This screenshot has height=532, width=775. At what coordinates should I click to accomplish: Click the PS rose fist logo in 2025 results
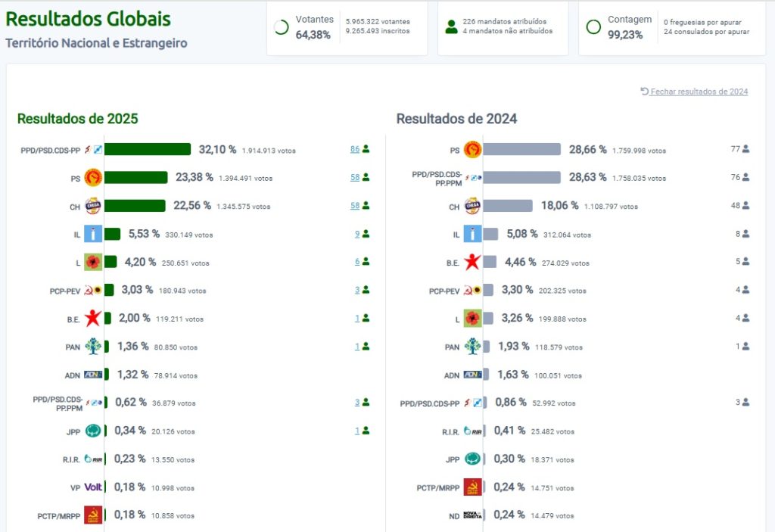click(93, 178)
